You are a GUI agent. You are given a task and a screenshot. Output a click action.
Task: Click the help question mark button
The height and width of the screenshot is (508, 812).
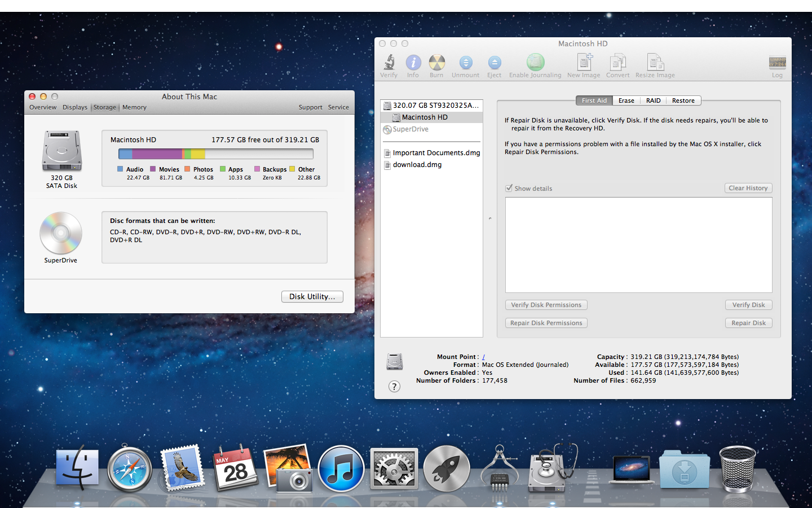coord(394,387)
